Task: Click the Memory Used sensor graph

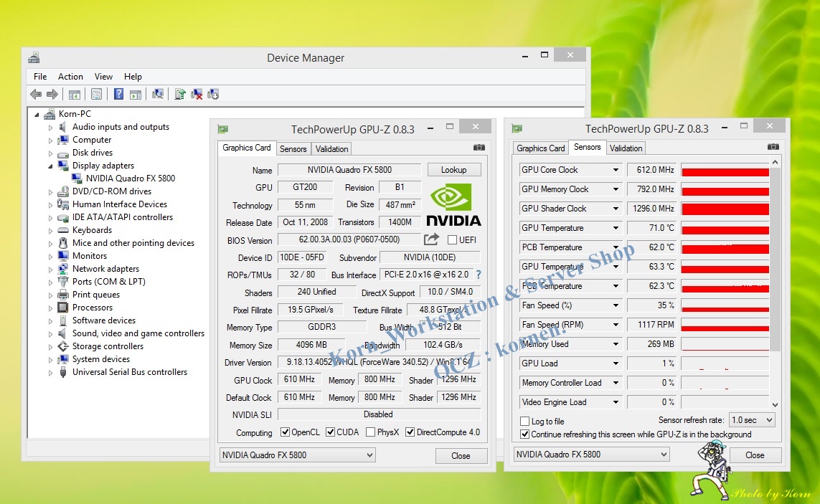Action: coord(725,344)
